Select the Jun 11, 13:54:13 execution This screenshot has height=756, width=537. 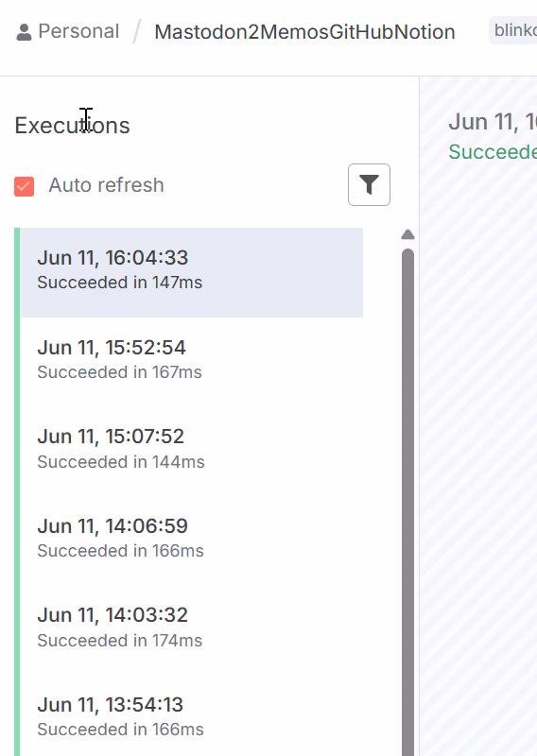(192, 719)
